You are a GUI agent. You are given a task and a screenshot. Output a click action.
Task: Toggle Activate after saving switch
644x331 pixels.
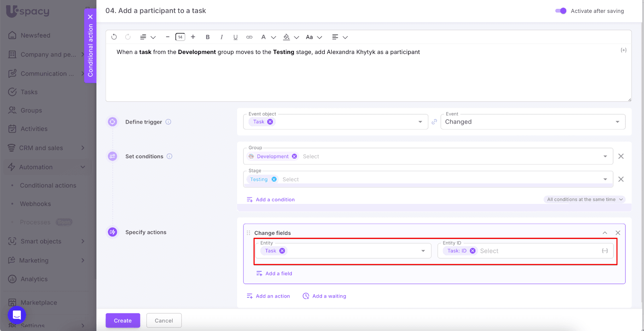tap(561, 11)
